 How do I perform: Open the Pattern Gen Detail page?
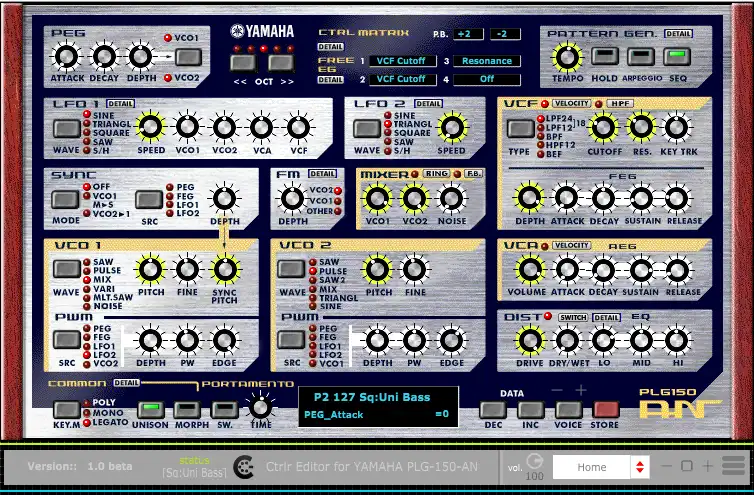[679, 34]
